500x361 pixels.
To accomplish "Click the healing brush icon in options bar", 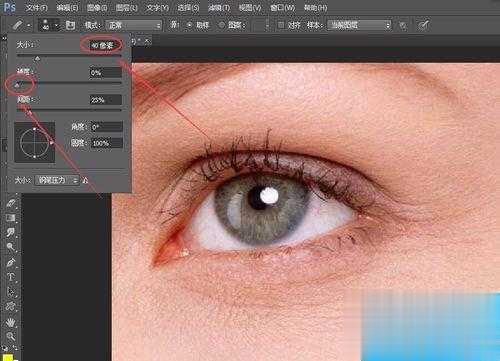I will (x=18, y=25).
